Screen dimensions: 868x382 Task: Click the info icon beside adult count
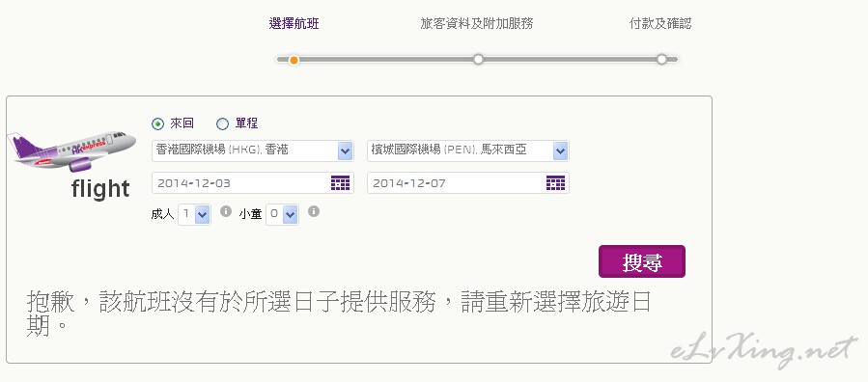pyautogui.click(x=225, y=211)
